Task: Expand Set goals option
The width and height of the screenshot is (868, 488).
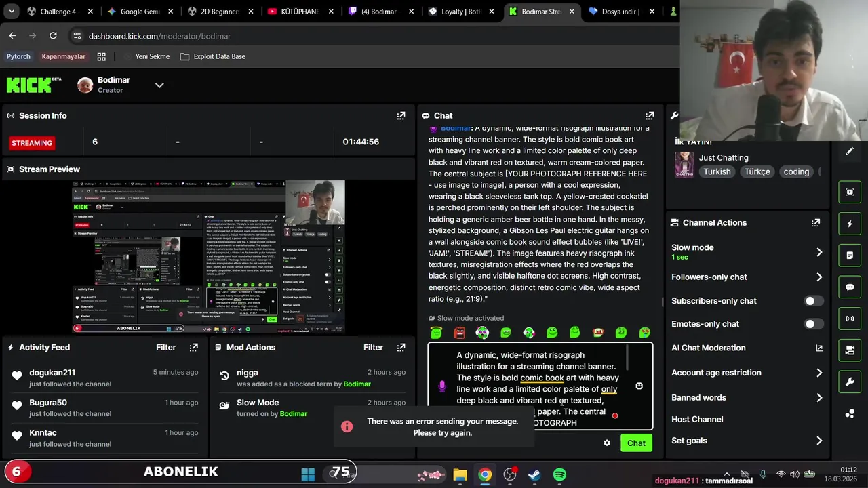Action: pyautogui.click(x=747, y=441)
